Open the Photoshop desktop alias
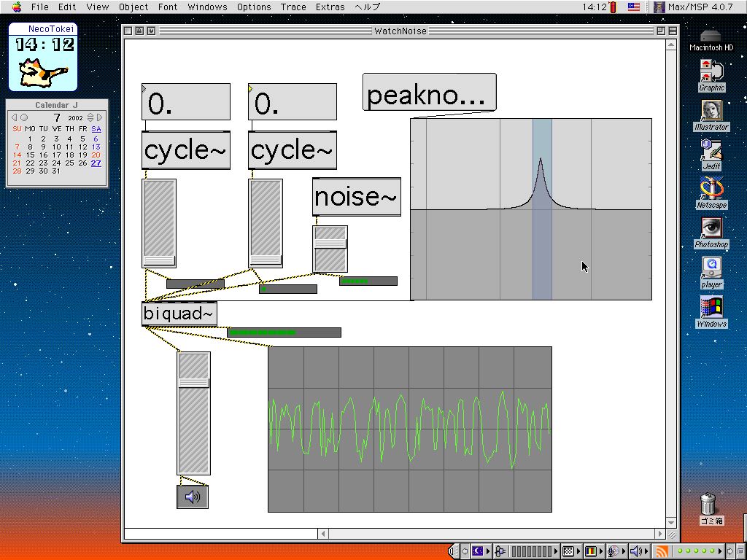747x560 pixels. (x=711, y=228)
